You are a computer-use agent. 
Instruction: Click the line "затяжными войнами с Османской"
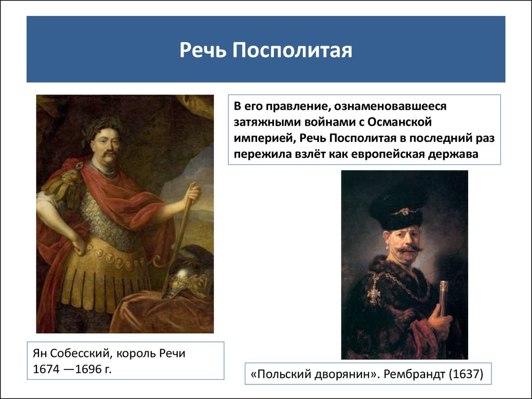[332, 122]
